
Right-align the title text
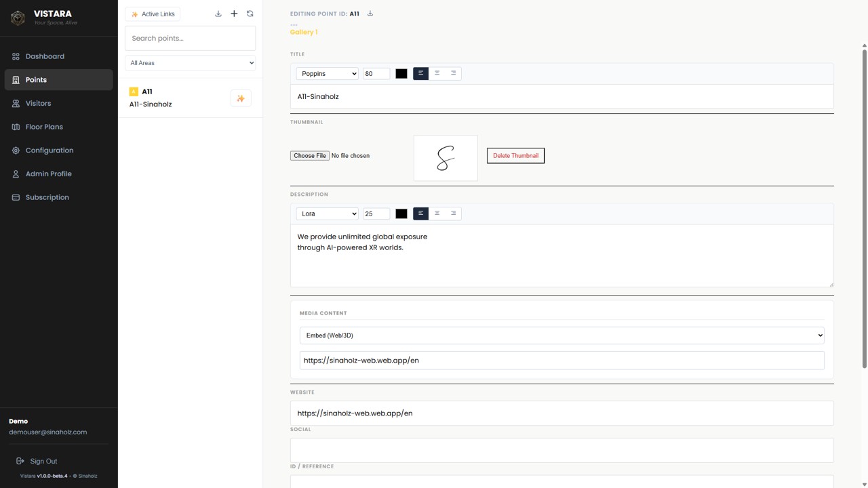[x=453, y=73]
